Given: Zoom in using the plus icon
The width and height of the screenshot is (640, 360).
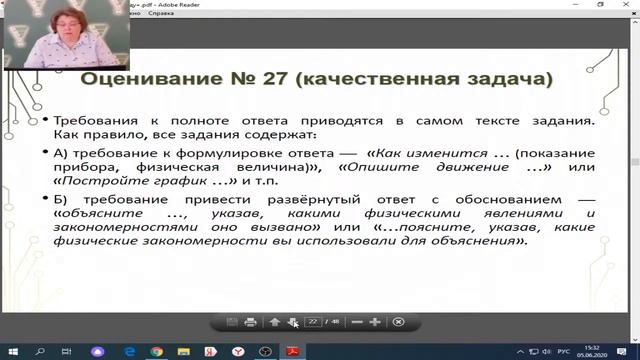Looking at the screenshot, I should pyautogui.click(x=375, y=322).
